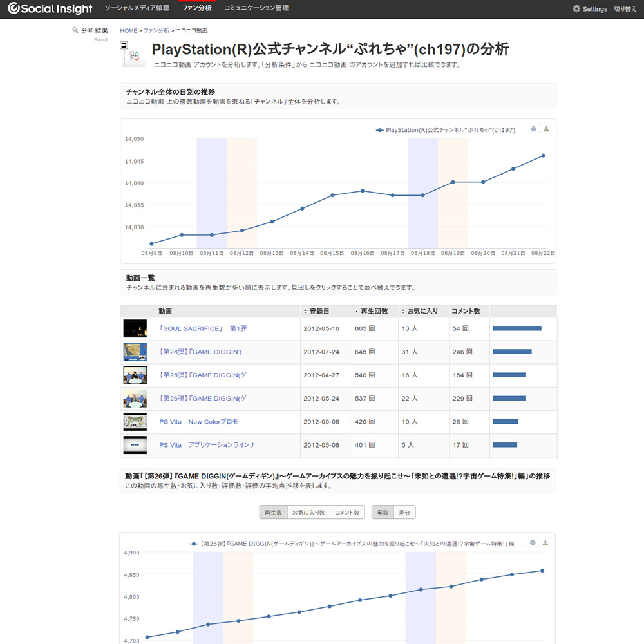Click the 分析結果 magnifier icon
Viewport: 644px width, 644px height.
75,30
